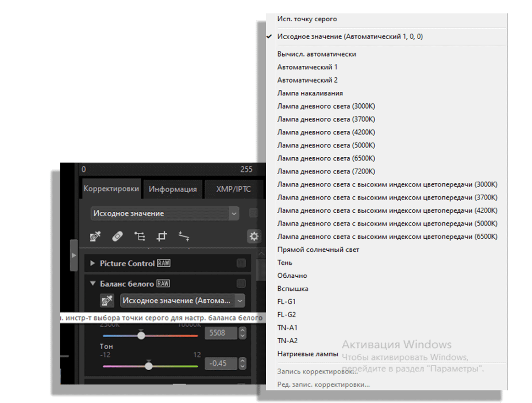This screenshot has width=532, height=403.
Task: Select high color rendering lamp (3700K)
Action: pyautogui.click(x=387, y=197)
